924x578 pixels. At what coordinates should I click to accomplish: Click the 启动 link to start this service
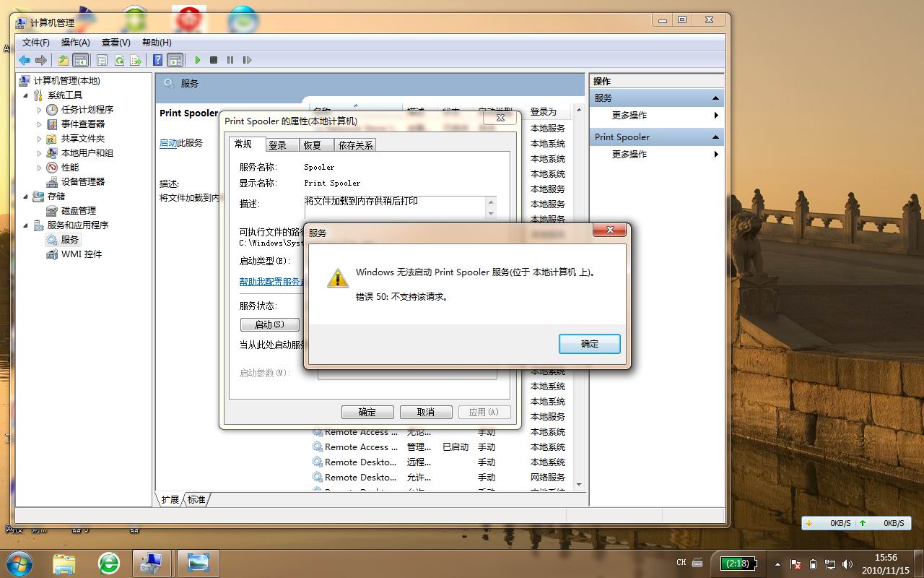168,143
